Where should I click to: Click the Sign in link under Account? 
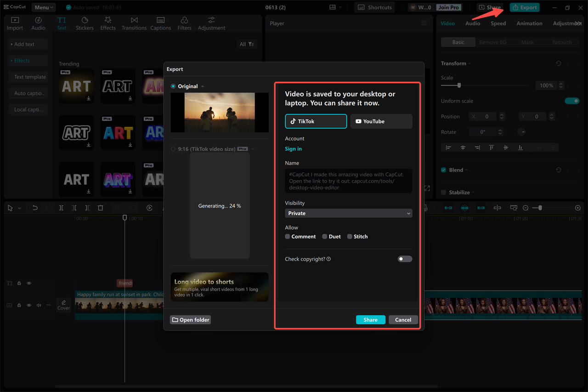click(x=293, y=149)
